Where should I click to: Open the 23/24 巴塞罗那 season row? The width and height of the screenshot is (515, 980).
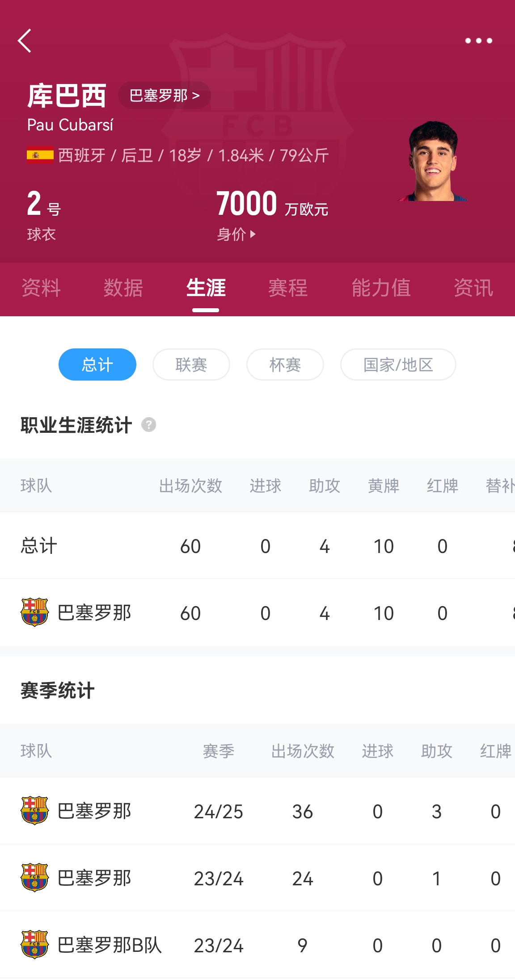(x=257, y=878)
